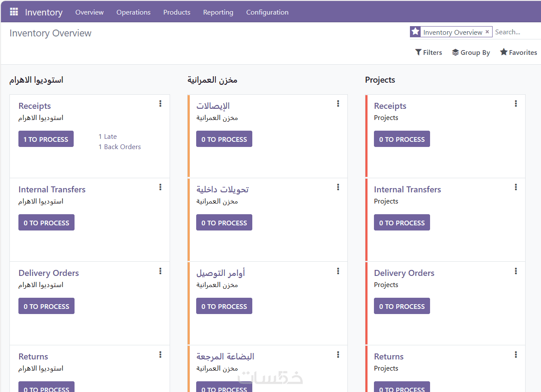Open kebab menu on البضاعة المرجعة card
Image resolution: width=541 pixels, height=392 pixels.
338,354
